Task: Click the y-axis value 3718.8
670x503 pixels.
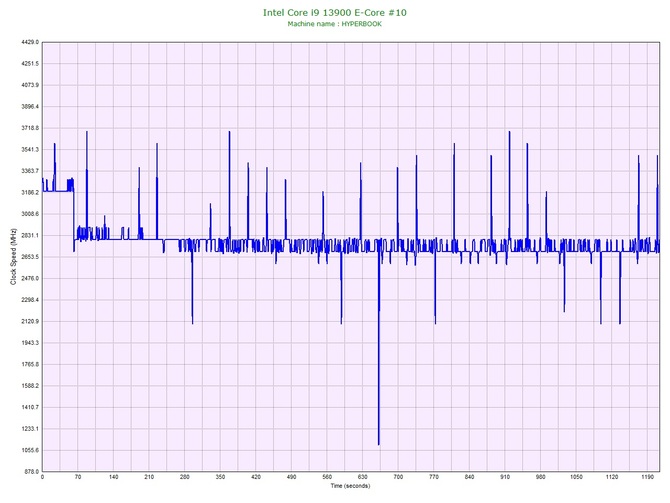Action: click(x=30, y=128)
